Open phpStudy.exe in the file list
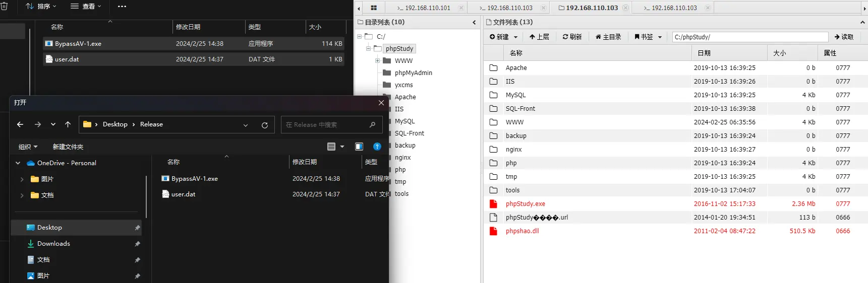Viewport: 868px width, 283px height. (525, 204)
